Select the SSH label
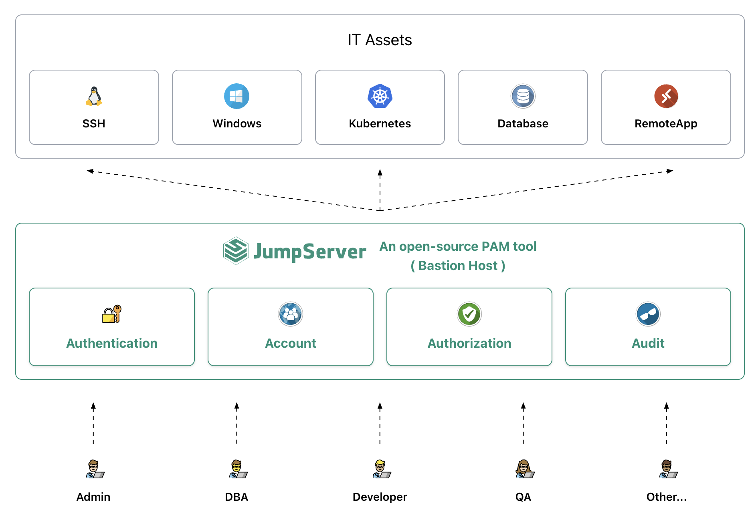Viewport: 756px width, 532px height. [x=94, y=123]
